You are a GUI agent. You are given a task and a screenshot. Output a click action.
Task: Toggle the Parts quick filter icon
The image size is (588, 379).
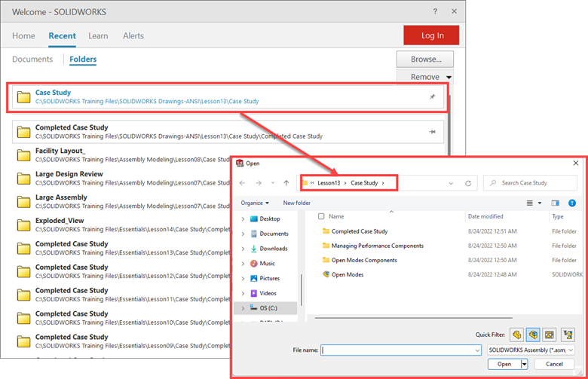click(x=516, y=335)
